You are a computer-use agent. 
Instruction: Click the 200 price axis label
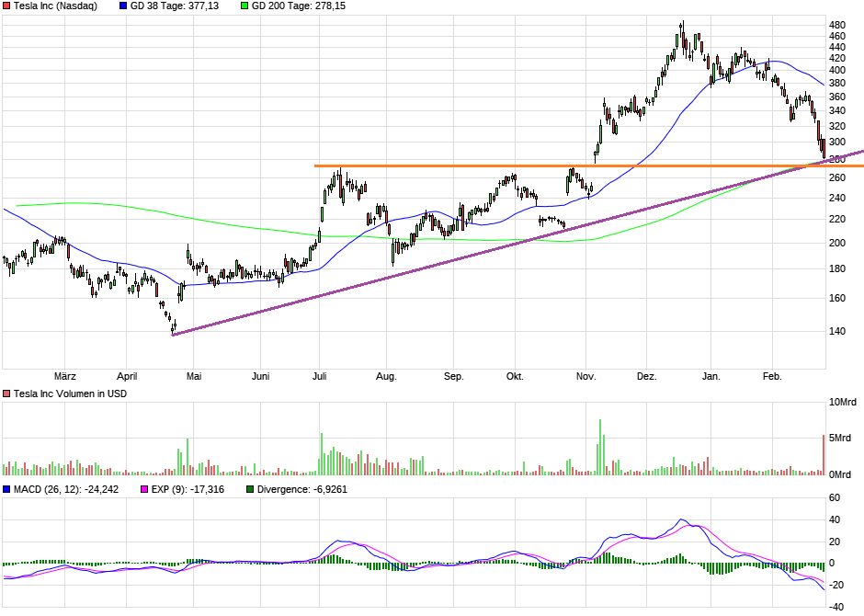coord(837,243)
